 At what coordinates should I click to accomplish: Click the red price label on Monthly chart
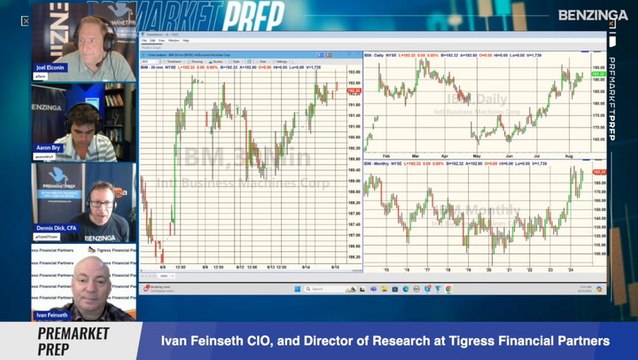[x=599, y=172]
